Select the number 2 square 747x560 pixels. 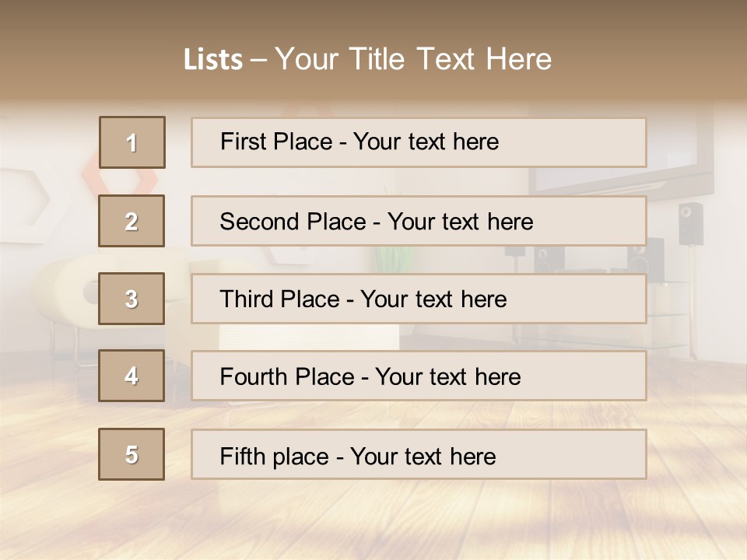pyautogui.click(x=132, y=221)
